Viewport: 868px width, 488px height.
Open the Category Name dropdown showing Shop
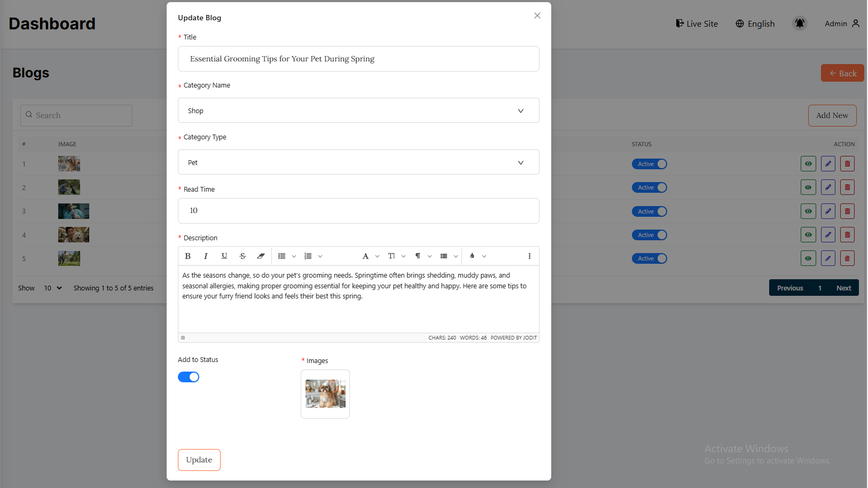click(358, 111)
